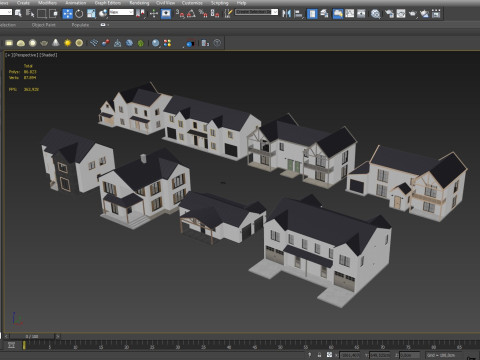
Task: Open the Curve Editor icon
Action: (350, 13)
